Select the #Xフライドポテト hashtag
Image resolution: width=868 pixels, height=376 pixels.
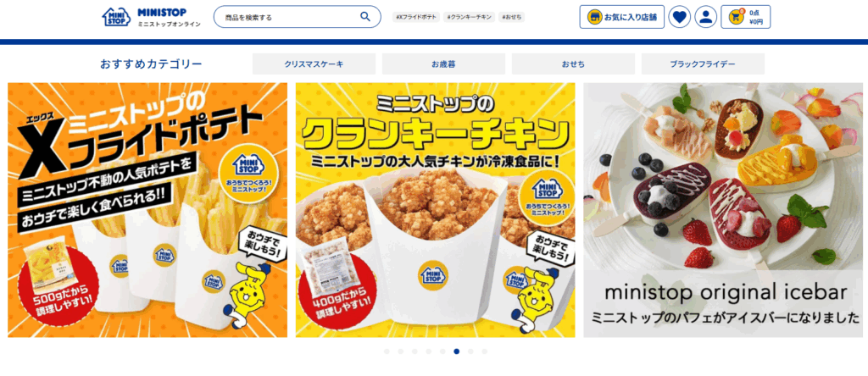tap(416, 17)
